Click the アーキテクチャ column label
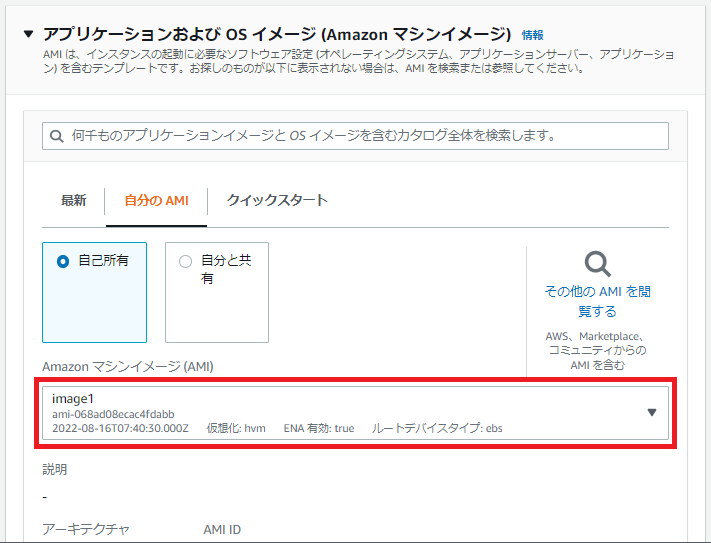The image size is (711, 543). 86,529
